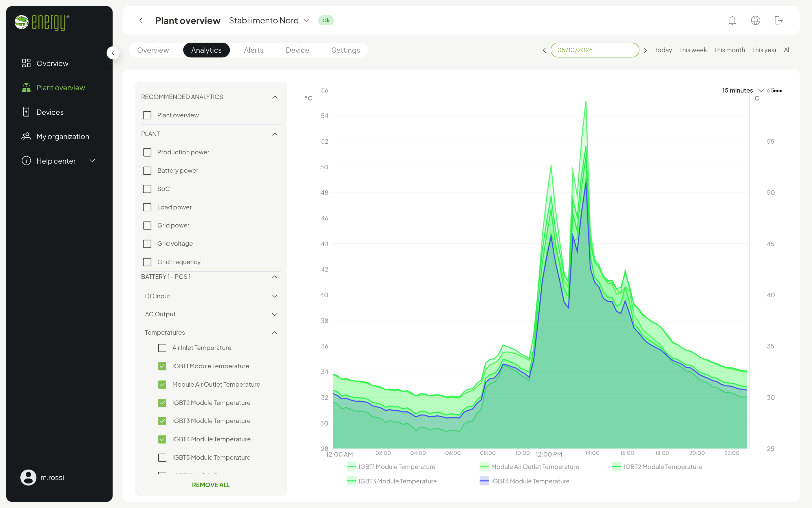Uncheck IGBT1 Module Temperature
This screenshot has height=508, width=812.
pyautogui.click(x=162, y=366)
